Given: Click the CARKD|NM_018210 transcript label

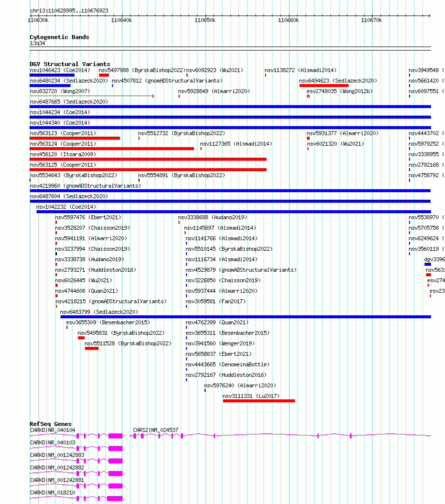Looking at the screenshot, I should pyautogui.click(x=52, y=493).
